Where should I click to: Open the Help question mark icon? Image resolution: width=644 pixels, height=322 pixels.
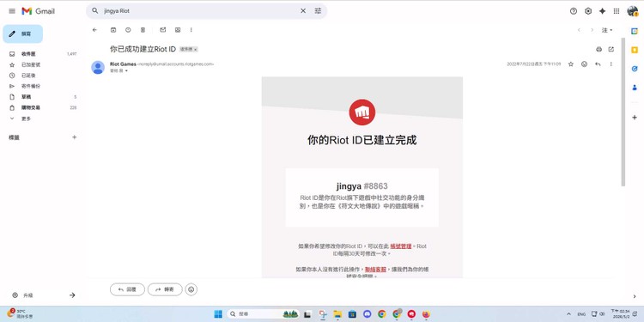click(574, 11)
